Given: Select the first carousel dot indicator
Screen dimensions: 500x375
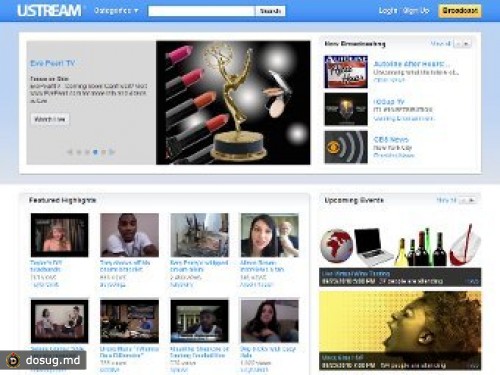Looking at the screenshot, I should [79, 152].
